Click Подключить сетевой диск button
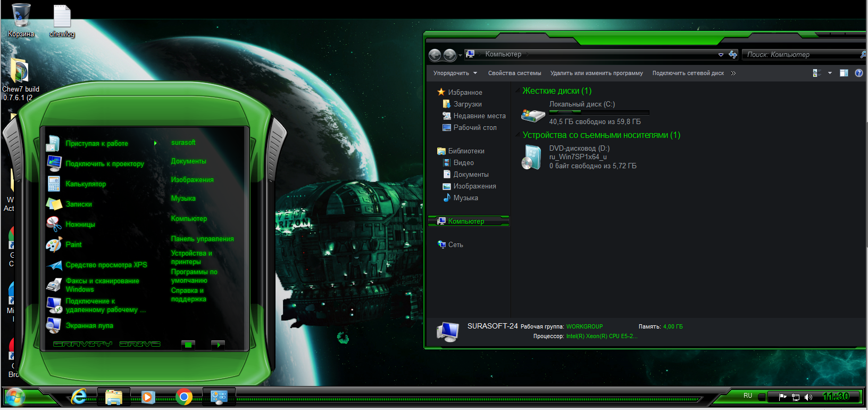Image resolution: width=868 pixels, height=410 pixels. (688, 73)
